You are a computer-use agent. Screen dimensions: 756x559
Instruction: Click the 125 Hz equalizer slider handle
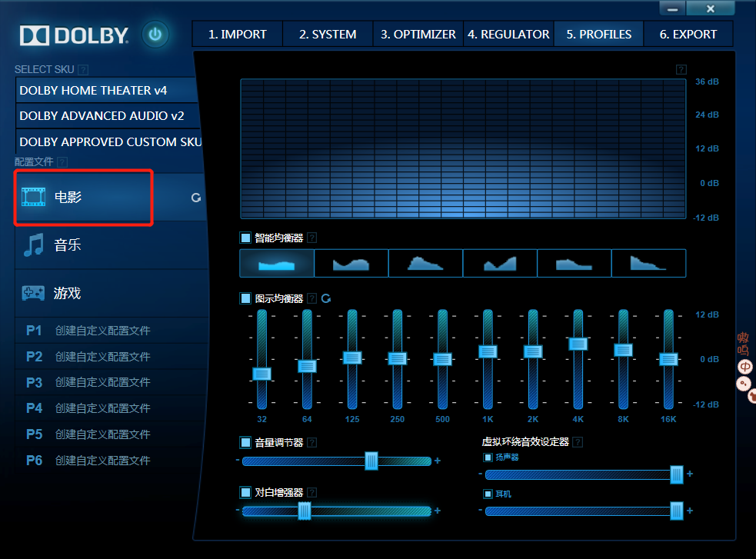tap(352, 358)
